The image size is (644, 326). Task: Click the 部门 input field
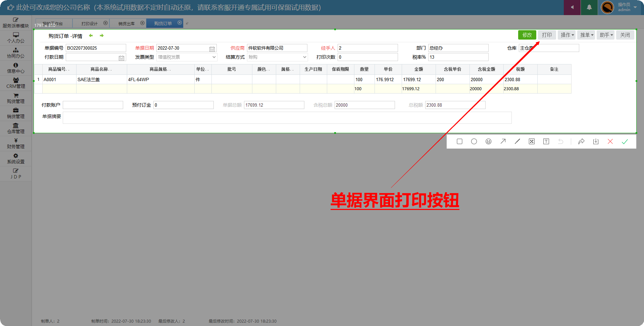point(458,48)
